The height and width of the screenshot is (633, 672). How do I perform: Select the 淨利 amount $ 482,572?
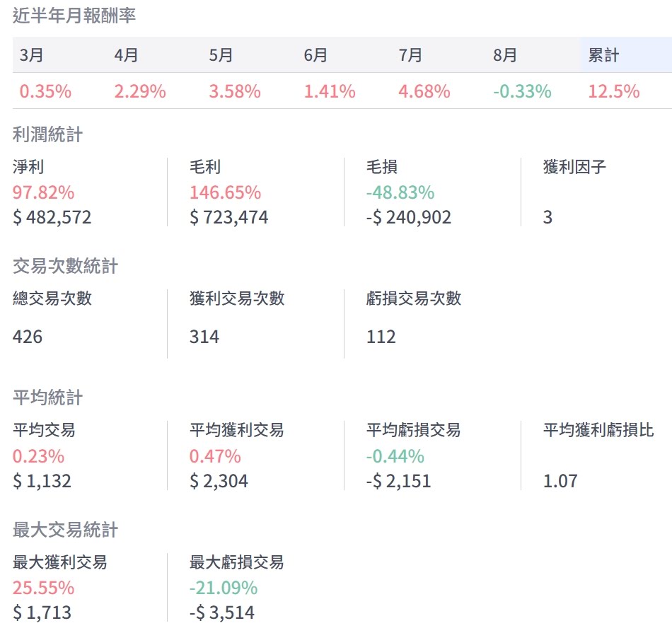pos(52,217)
